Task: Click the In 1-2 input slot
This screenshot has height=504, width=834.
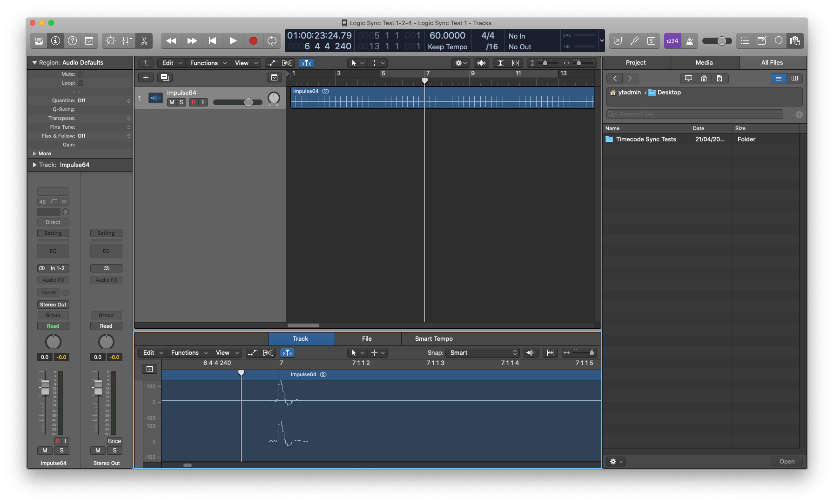Action: point(58,269)
